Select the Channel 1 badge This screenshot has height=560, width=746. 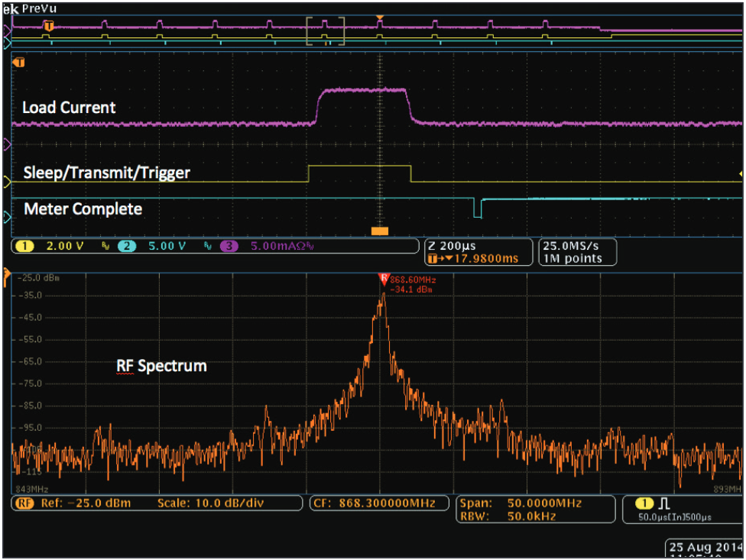(x=27, y=248)
